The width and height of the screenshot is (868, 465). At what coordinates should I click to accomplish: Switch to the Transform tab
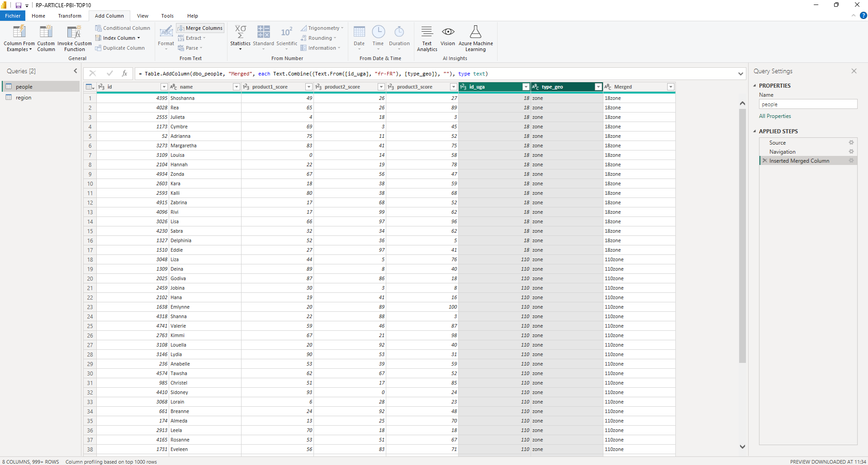click(70, 16)
